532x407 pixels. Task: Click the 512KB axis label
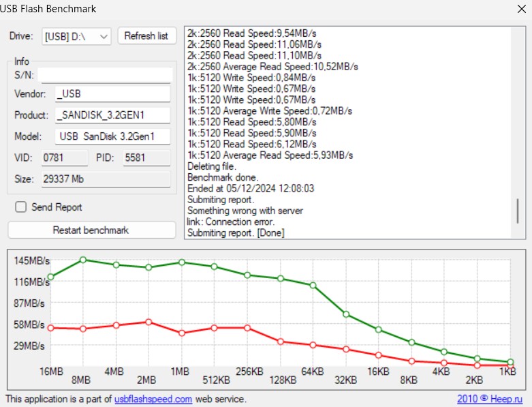click(x=217, y=380)
